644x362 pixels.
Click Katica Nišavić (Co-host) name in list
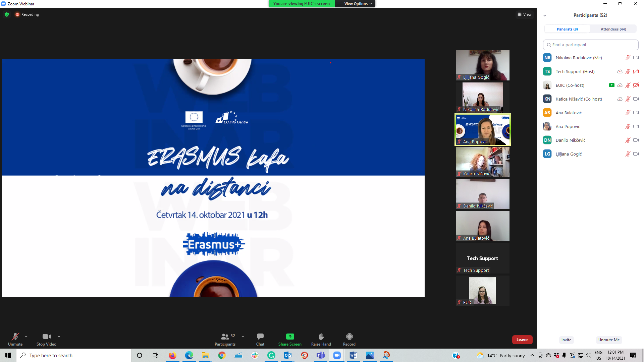pos(579,99)
